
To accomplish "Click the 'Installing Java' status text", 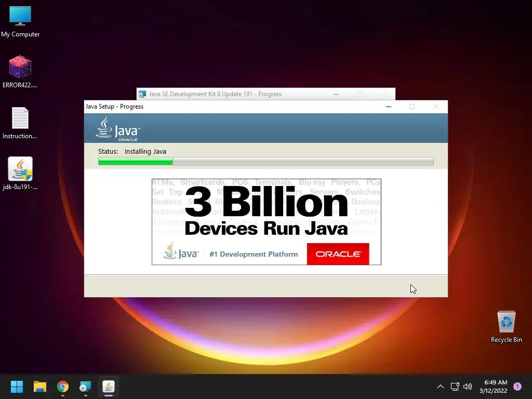I will coord(145,151).
